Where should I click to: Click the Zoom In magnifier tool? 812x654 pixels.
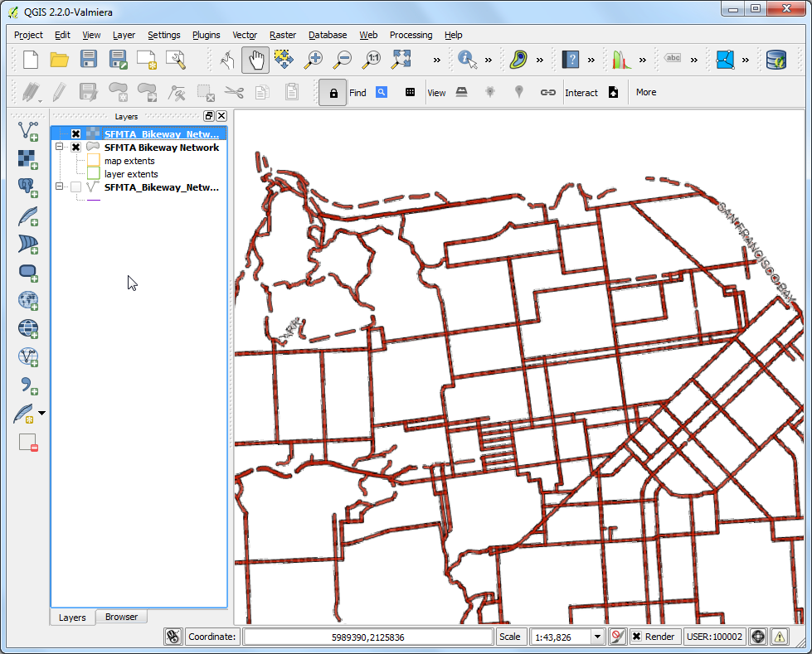(x=314, y=60)
